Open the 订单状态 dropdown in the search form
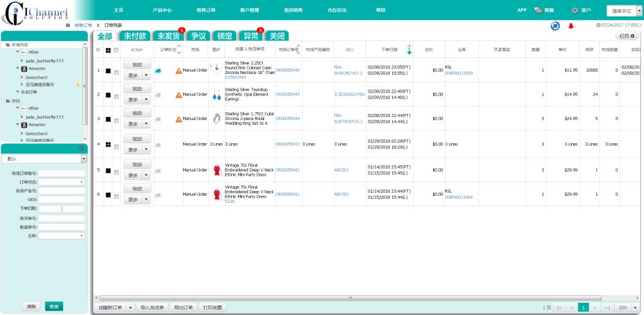The width and height of the screenshot is (644, 315). [x=62, y=182]
